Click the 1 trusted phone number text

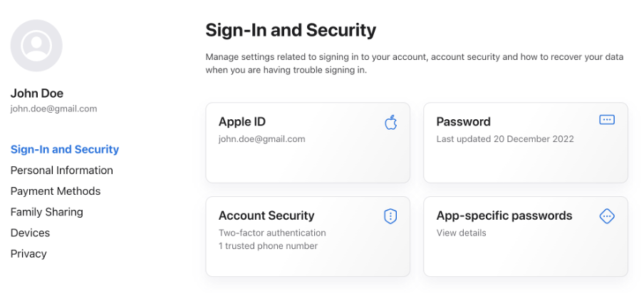(x=268, y=246)
